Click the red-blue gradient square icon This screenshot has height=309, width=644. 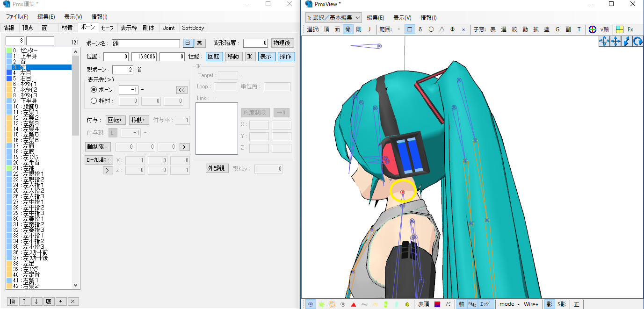tap(437, 304)
